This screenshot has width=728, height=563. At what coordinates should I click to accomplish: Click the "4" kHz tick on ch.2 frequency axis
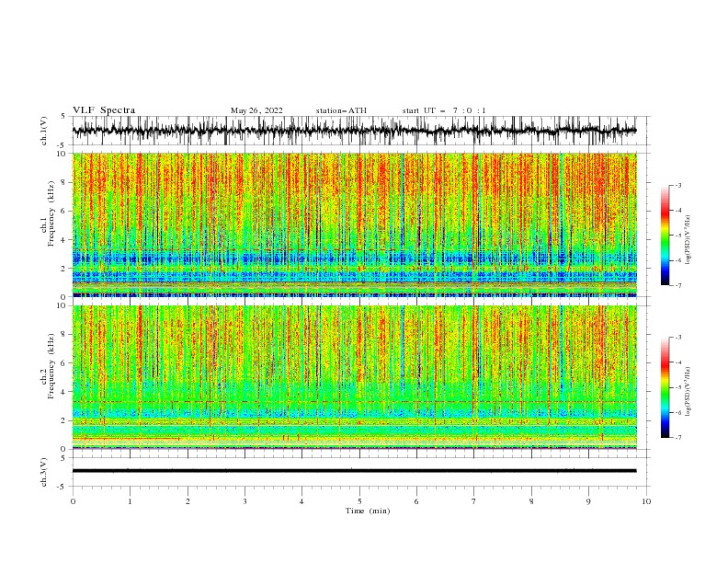click(x=65, y=392)
